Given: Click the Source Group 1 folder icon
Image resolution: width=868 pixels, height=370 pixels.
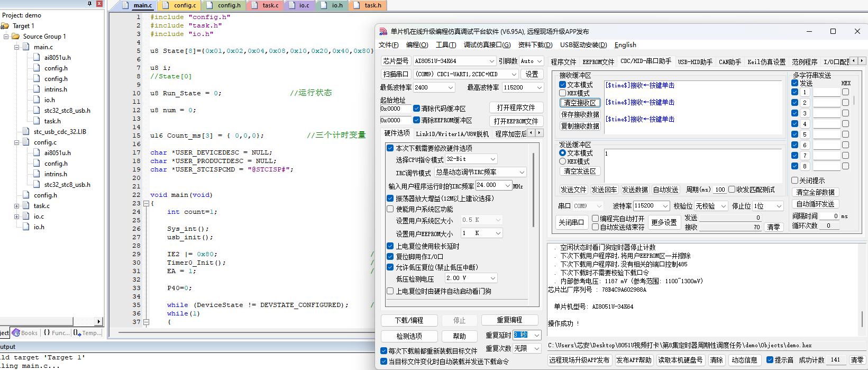Looking at the screenshot, I should pyautogui.click(x=15, y=37).
